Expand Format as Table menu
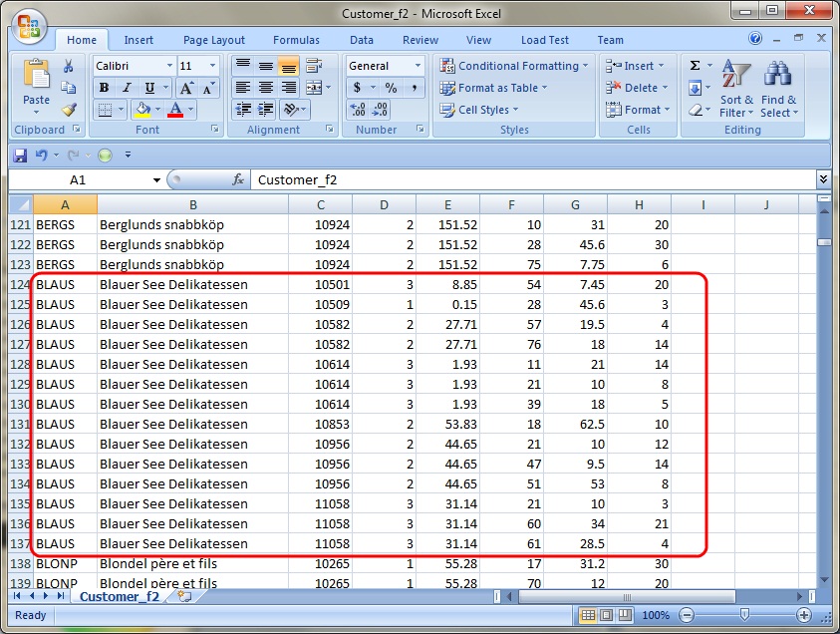 pos(493,88)
